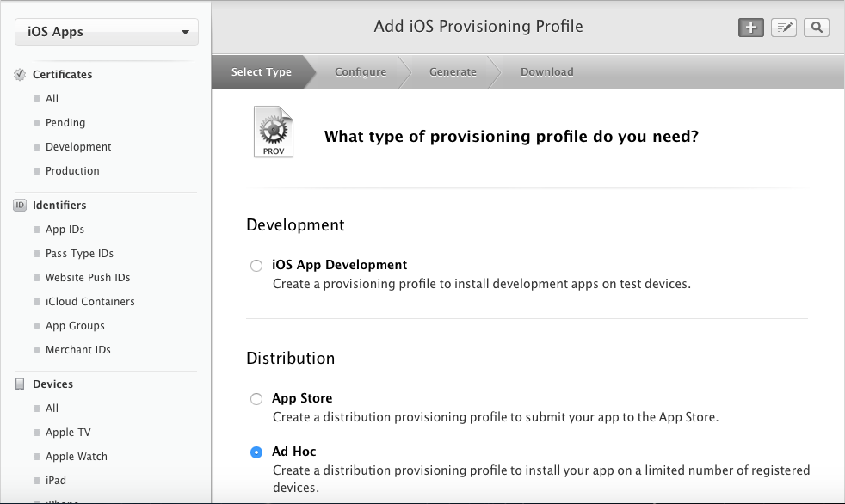Click the Add iOS Provisioning Profile title

pyautogui.click(x=478, y=27)
